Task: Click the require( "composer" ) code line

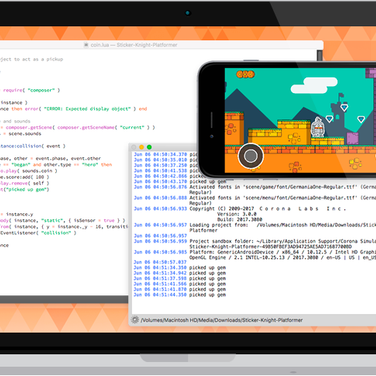Action: (31, 90)
